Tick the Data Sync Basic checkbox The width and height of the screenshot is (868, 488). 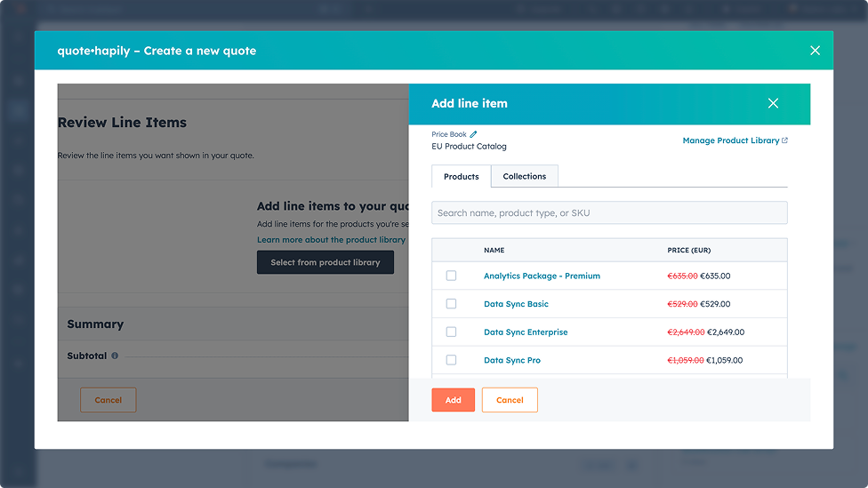click(451, 304)
